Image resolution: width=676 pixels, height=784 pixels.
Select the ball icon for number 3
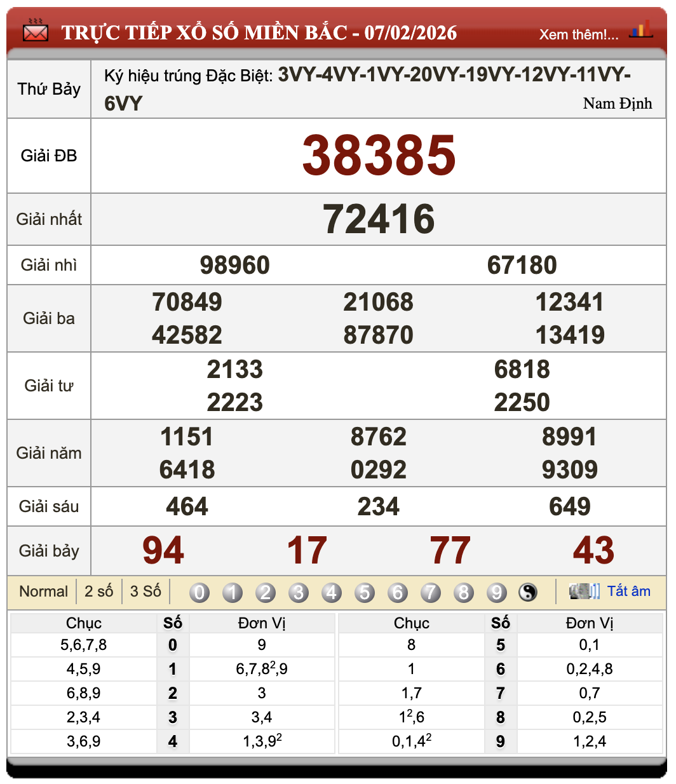click(x=299, y=591)
